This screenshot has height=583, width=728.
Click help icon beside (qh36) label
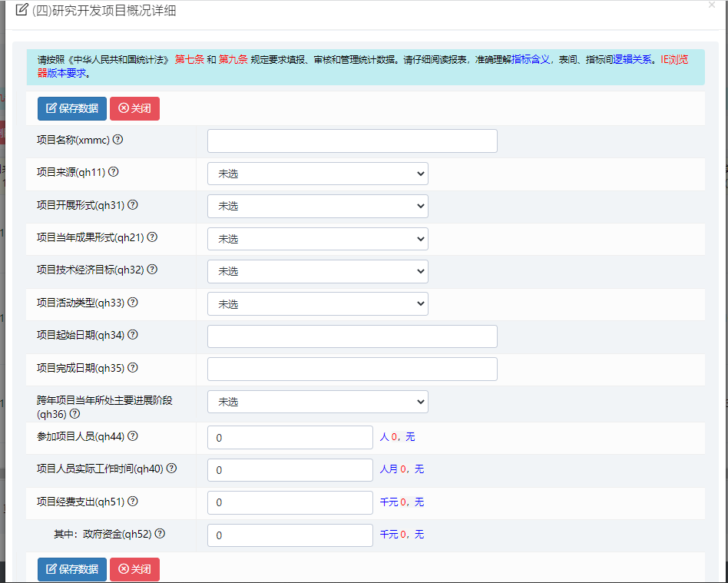pos(74,413)
